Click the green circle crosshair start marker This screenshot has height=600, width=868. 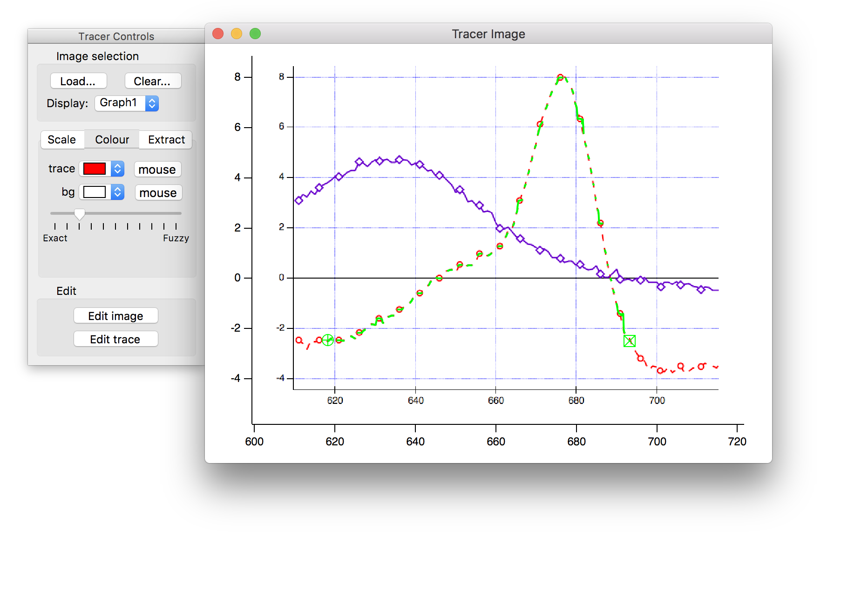click(x=328, y=340)
